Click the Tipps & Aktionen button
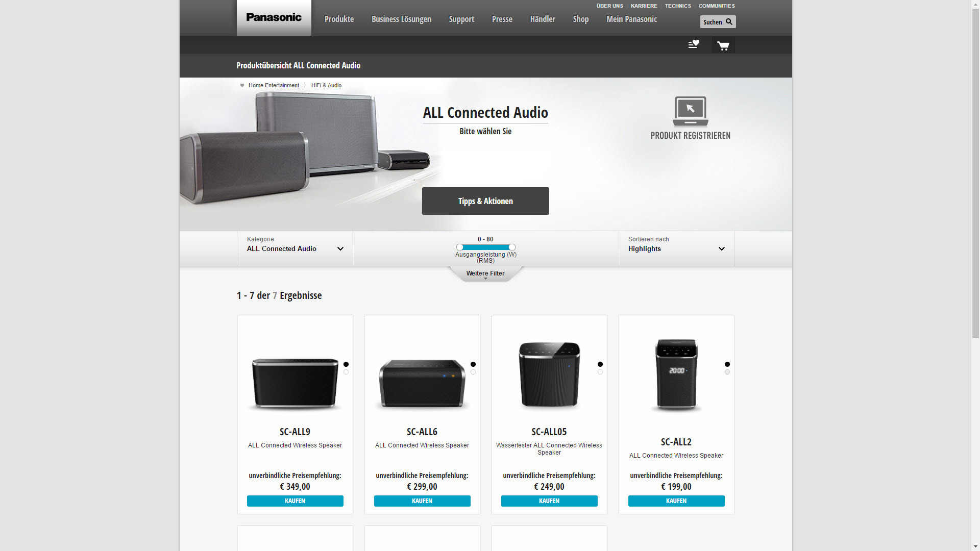The width and height of the screenshot is (980, 551). [485, 201]
